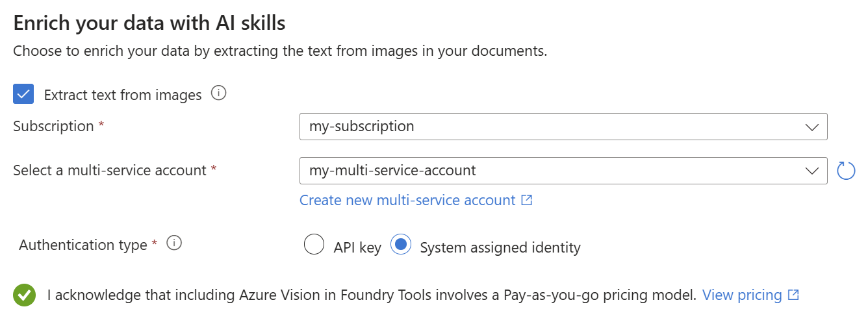
Task: Click the Pay-as-you-go acknowledgment text
Action: [372, 295]
